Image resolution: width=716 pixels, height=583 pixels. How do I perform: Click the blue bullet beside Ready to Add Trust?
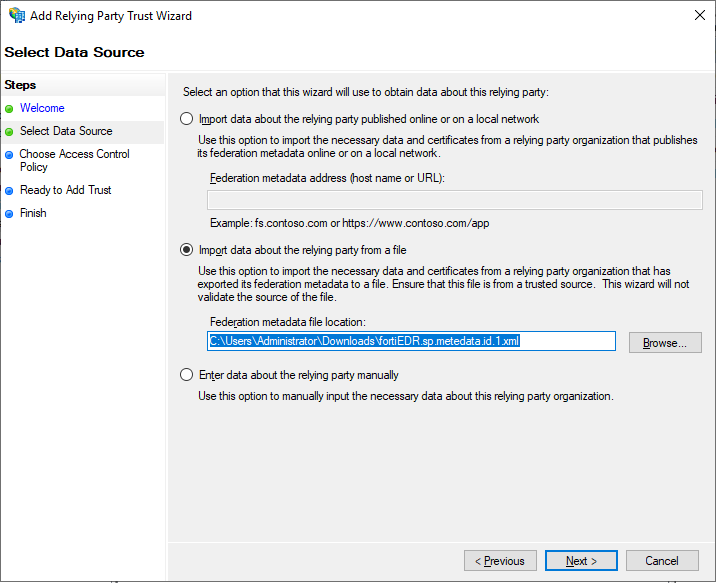[x=9, y=191]
